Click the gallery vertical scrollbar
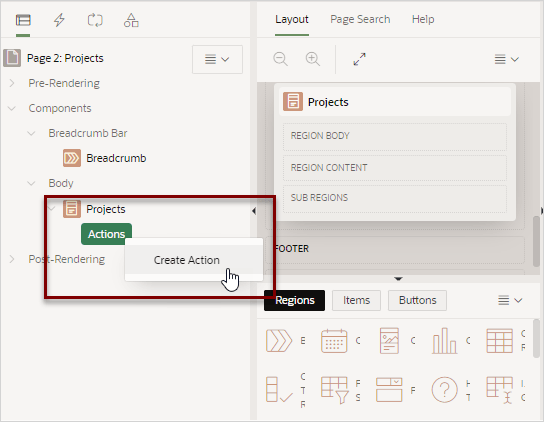 click(536, 339)
